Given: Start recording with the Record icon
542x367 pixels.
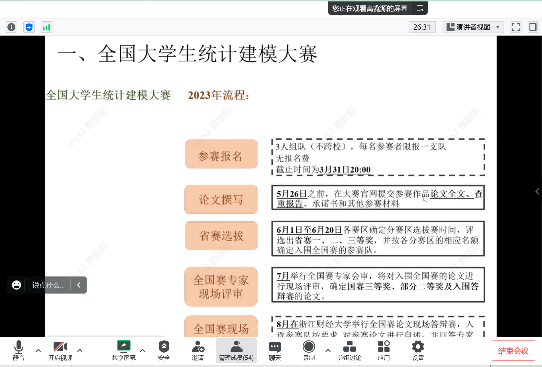Looking at the screenshot, I should point(309,350).
